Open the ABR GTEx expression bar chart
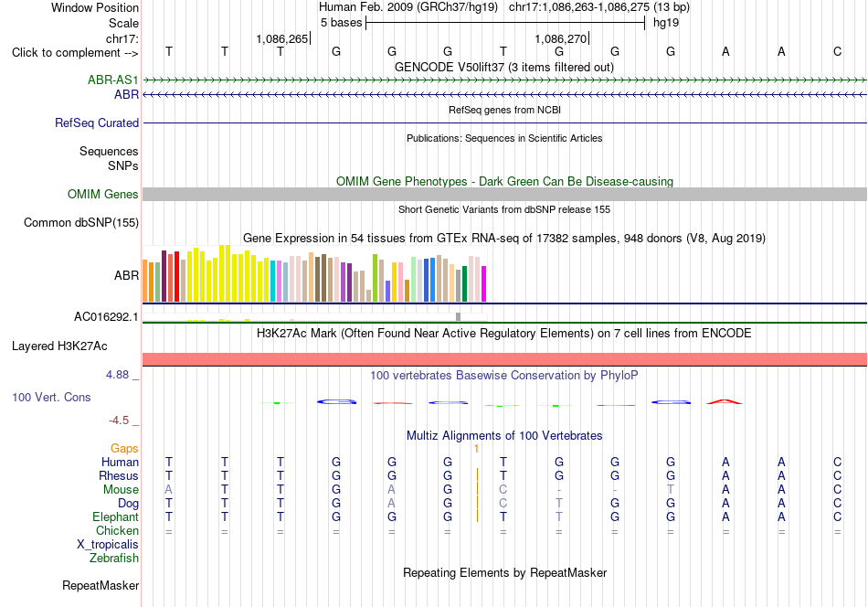Viewport: 868px width, 607px height. tap(314, 273)
